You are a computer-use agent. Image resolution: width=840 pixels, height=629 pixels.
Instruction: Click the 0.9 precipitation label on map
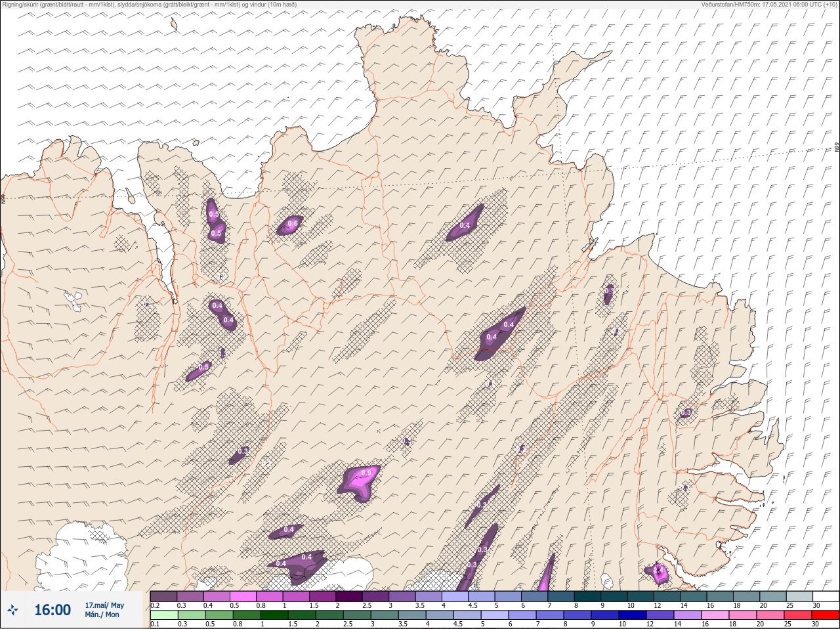366,473
